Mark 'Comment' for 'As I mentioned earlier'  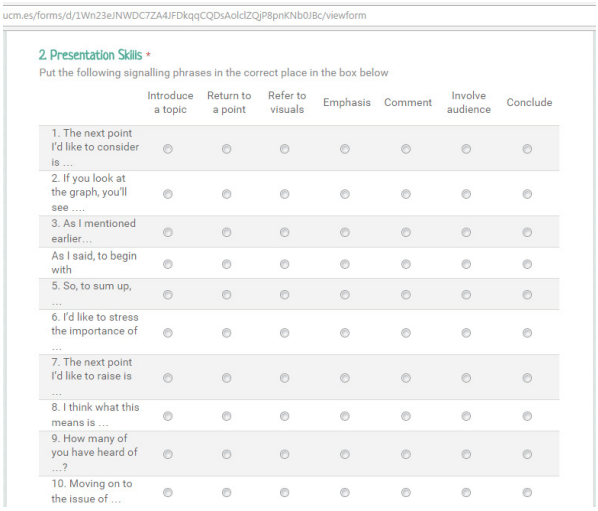click(406, 232)
